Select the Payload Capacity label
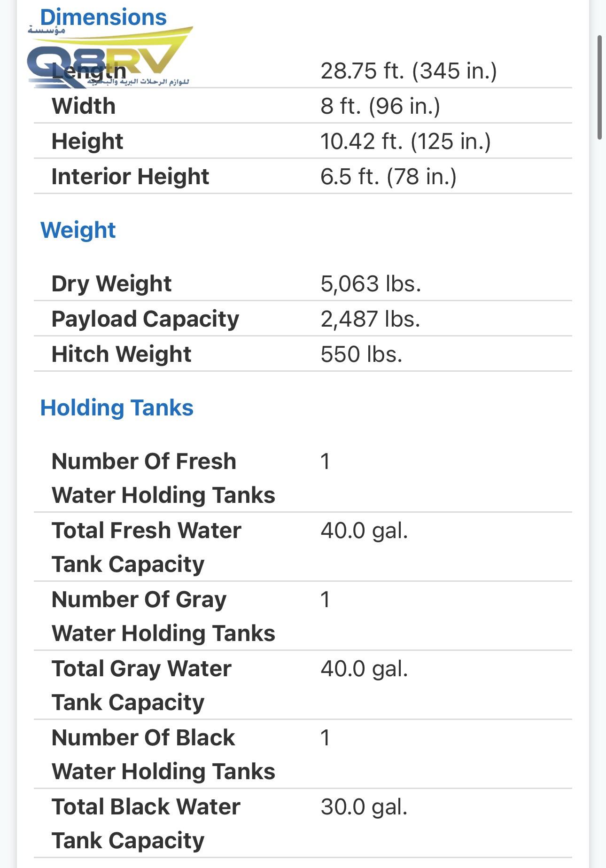Image resolution: width=606 pixels, height=868 pixels. pyautogui.click(x=145, y=319)
